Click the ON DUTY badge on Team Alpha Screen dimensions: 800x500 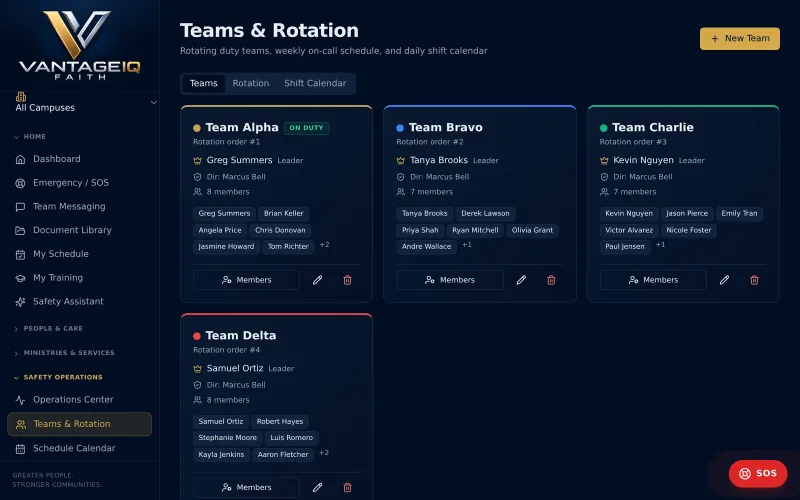pos(307,128)
